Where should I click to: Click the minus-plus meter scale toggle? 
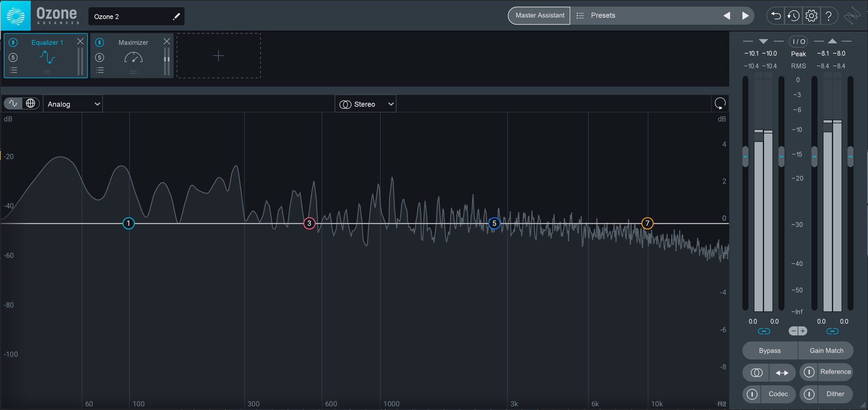[798, 331]
